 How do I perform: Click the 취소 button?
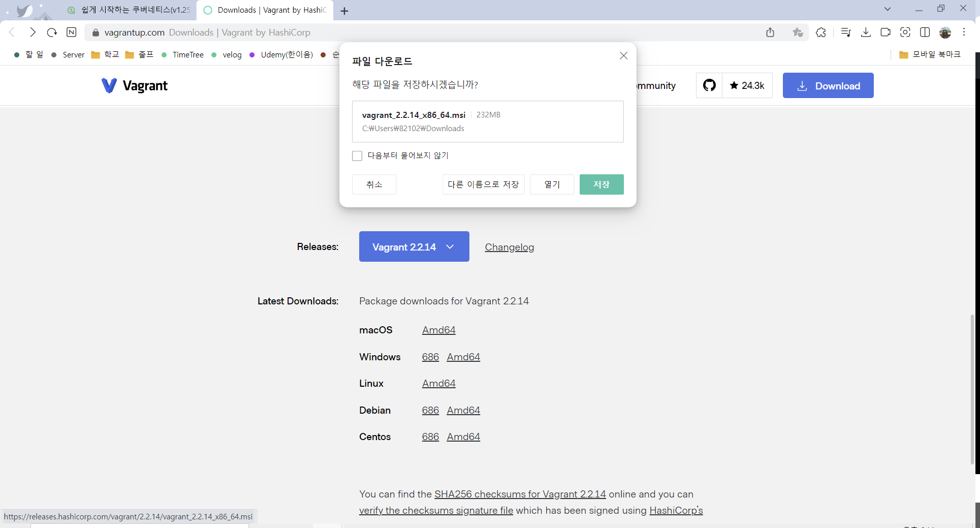(374, 184)
